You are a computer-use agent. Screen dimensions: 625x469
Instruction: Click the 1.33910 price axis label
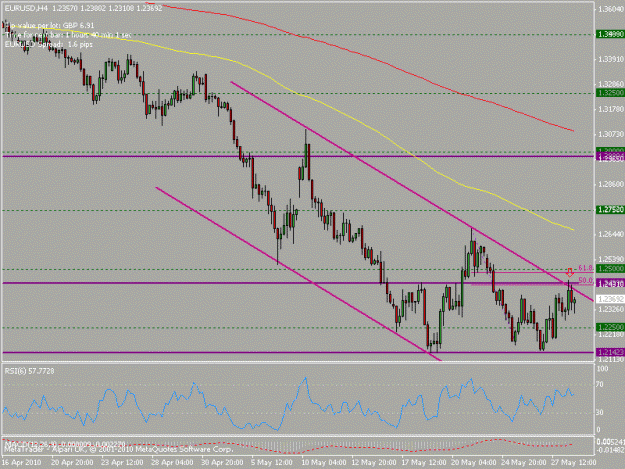pyautogui.click(x=611, y=59)
